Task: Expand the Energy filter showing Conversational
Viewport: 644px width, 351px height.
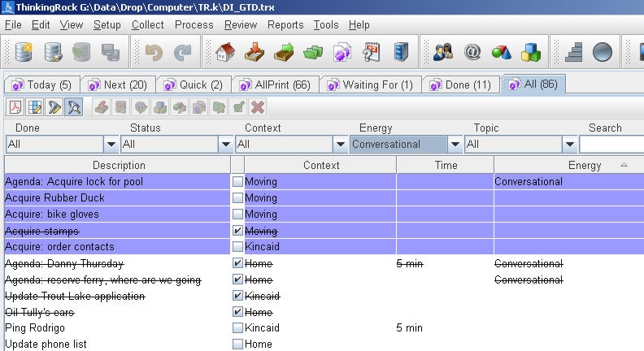Action: [x=455, y=145]
